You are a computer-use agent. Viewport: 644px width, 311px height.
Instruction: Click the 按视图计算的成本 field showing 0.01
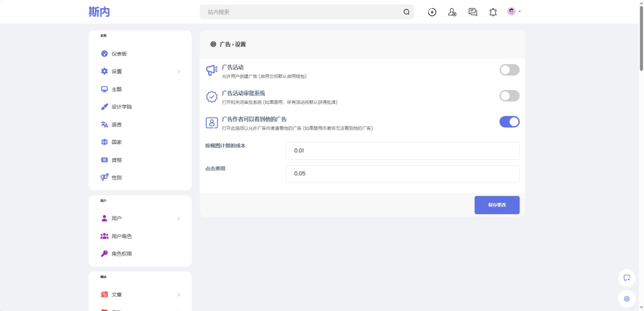(x=402, y=150)
